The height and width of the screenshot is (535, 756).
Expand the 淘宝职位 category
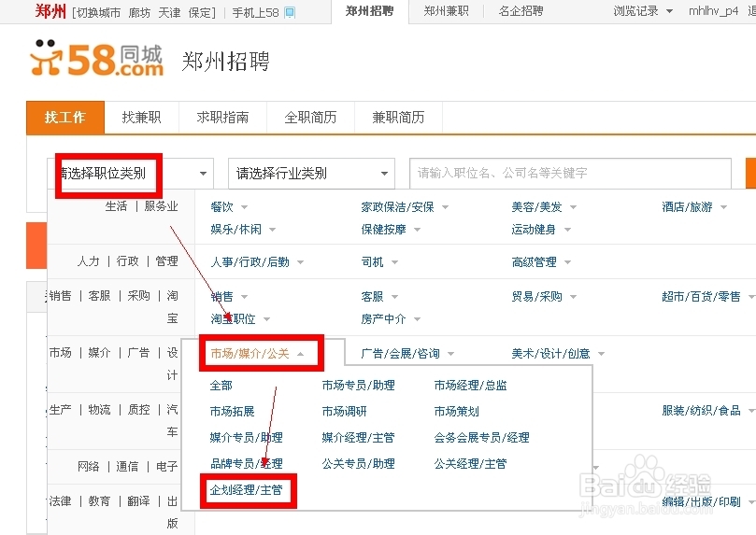click(x=240, y=318)
